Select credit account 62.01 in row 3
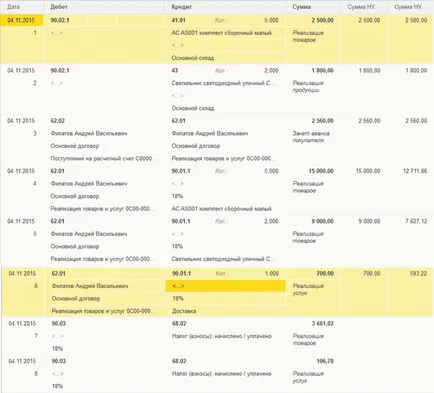This screenshot has width=434, height=393. coord(178,121)
